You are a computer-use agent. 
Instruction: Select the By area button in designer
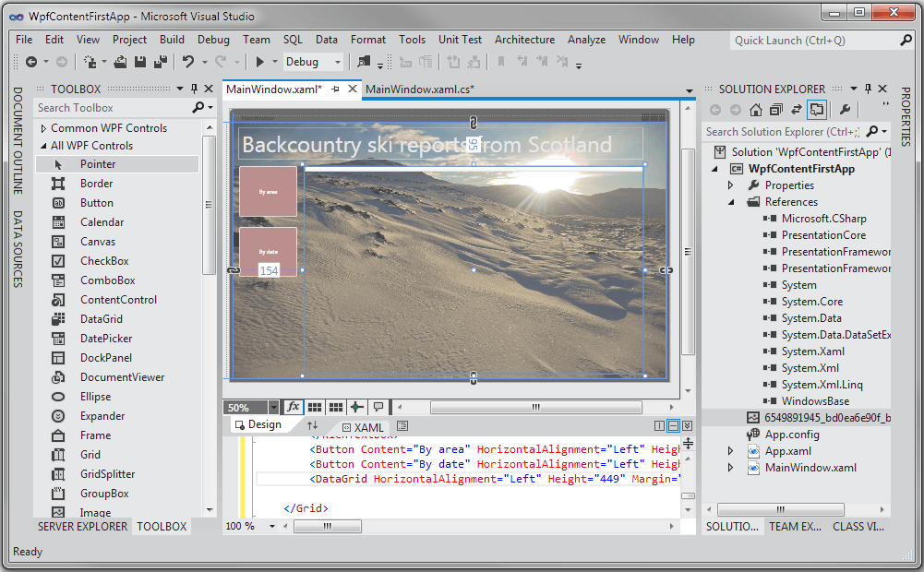(268, 191)
